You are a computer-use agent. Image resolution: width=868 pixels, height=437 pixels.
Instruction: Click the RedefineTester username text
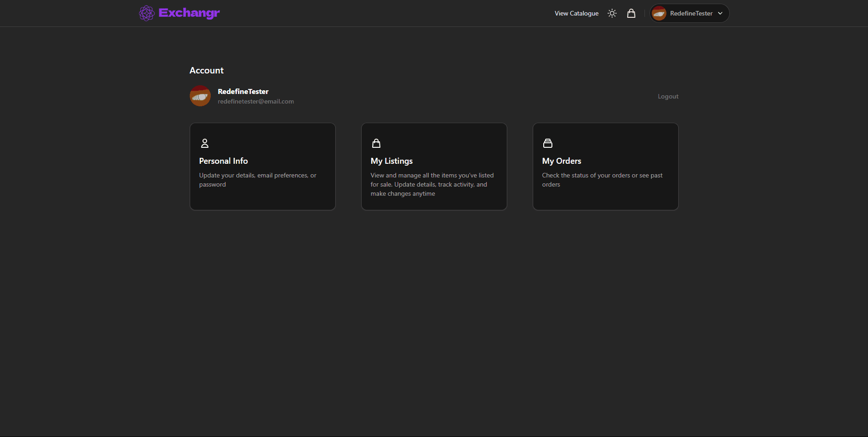click(x=243, y=91)
